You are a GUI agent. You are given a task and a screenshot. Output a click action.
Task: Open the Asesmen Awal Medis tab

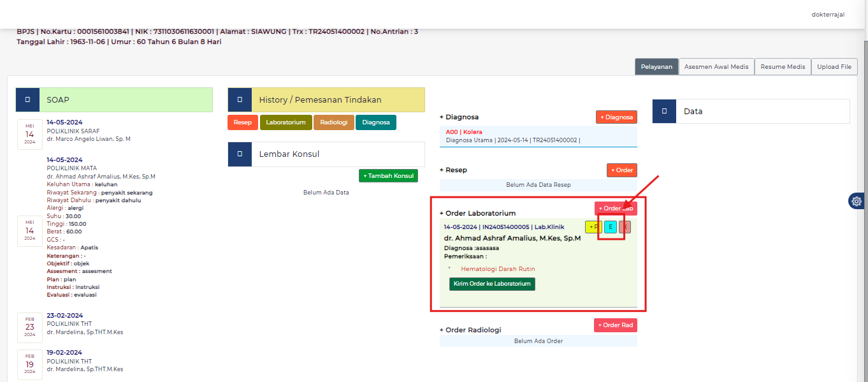point(716,67)
